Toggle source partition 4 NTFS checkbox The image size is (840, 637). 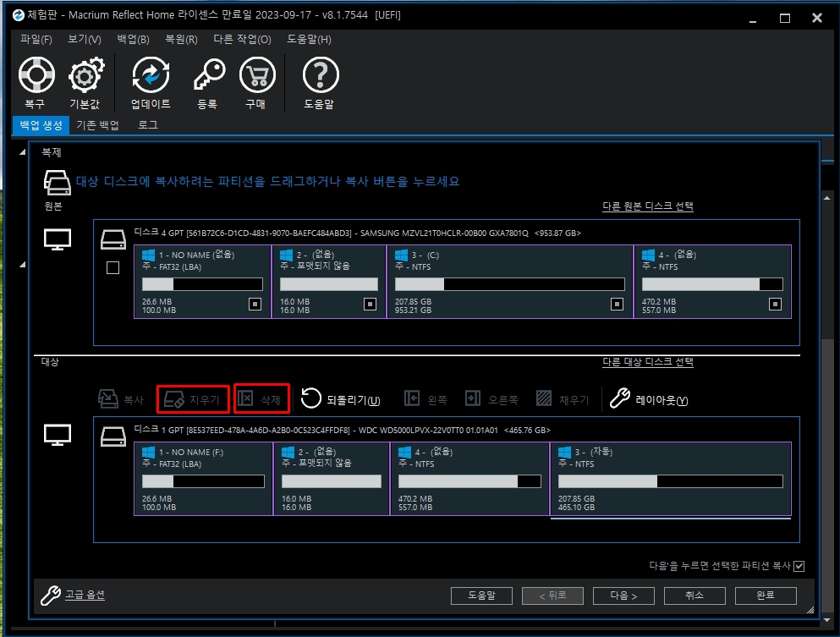click(x=775, y=305)
